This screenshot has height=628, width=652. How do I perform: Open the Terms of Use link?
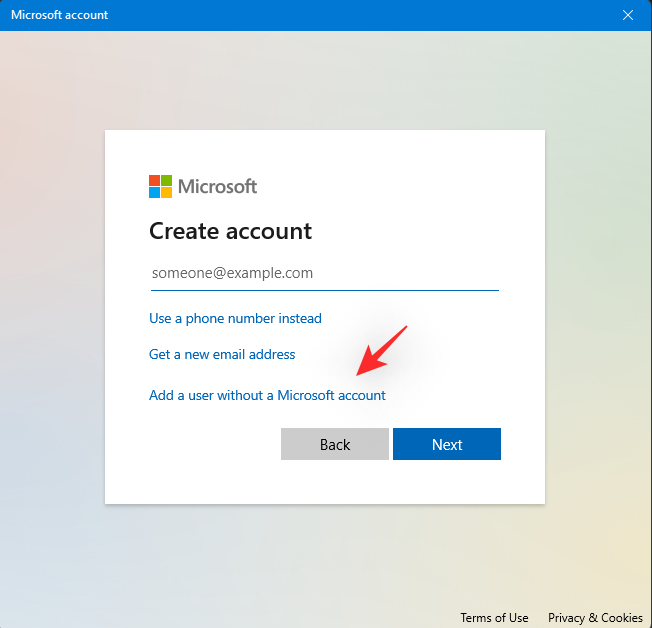[x=494, y=617]
